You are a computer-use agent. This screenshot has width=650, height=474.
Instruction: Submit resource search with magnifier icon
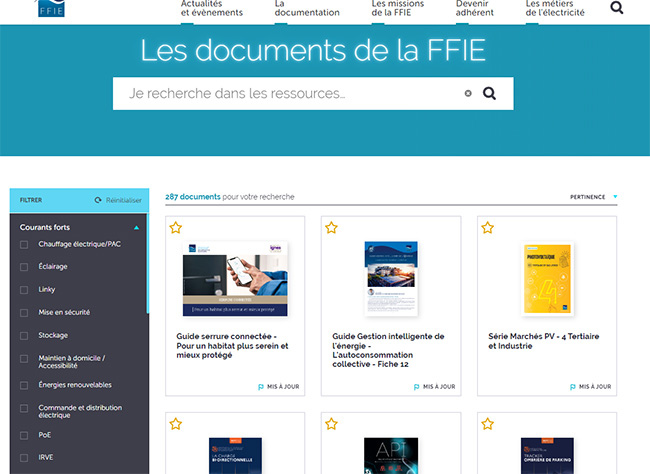(x=489, y=93)
